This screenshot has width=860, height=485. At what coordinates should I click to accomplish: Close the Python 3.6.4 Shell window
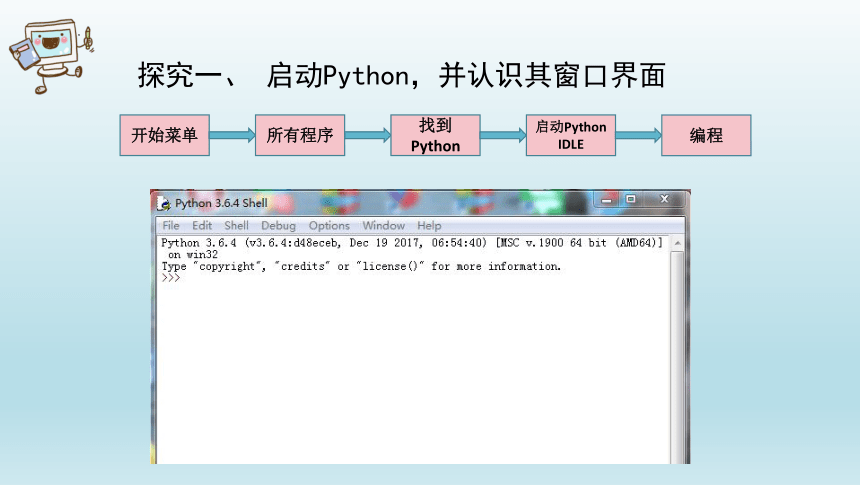pos(664,199)
